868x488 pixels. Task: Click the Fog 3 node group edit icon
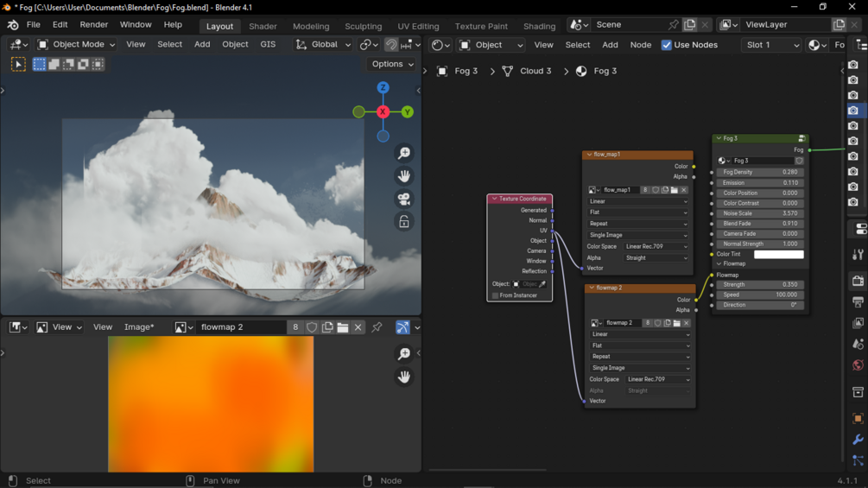pyautogui.click(x=801, y=138)
